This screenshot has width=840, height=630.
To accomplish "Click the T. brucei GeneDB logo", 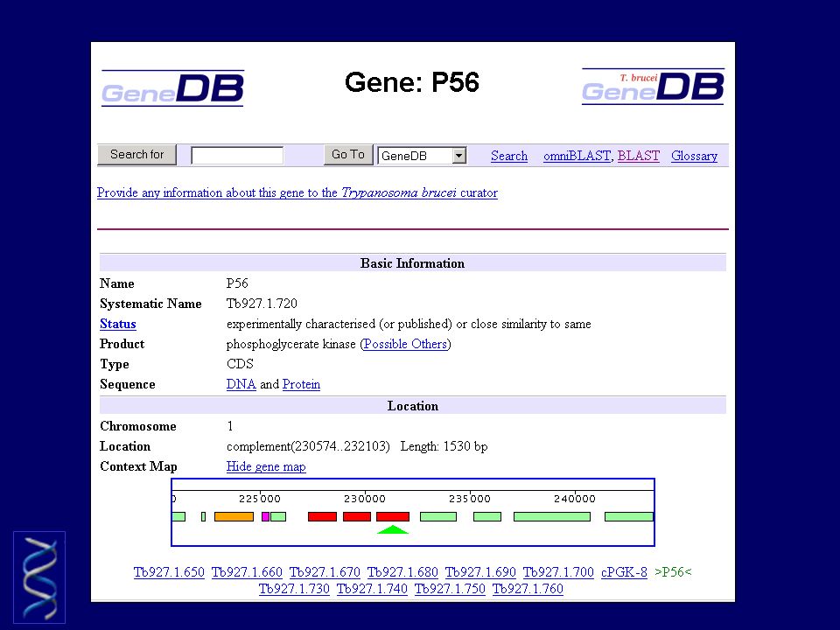I will tap(653, 87).
